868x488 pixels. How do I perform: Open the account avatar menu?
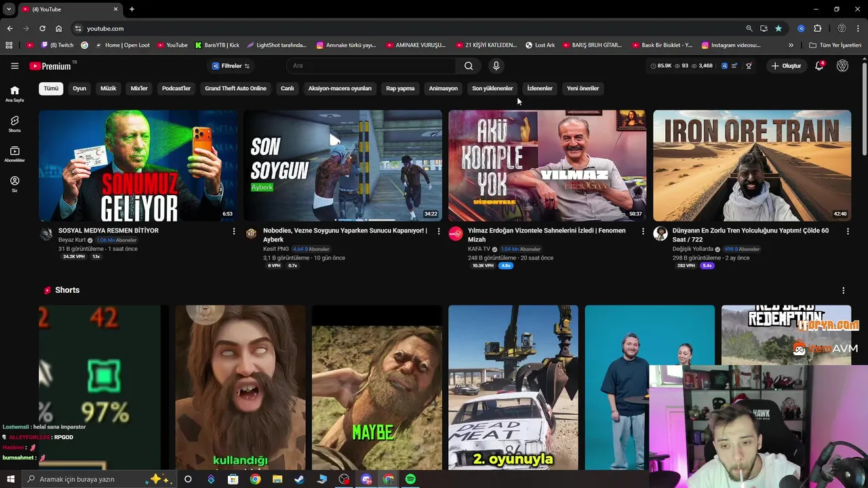coord(842,66)
